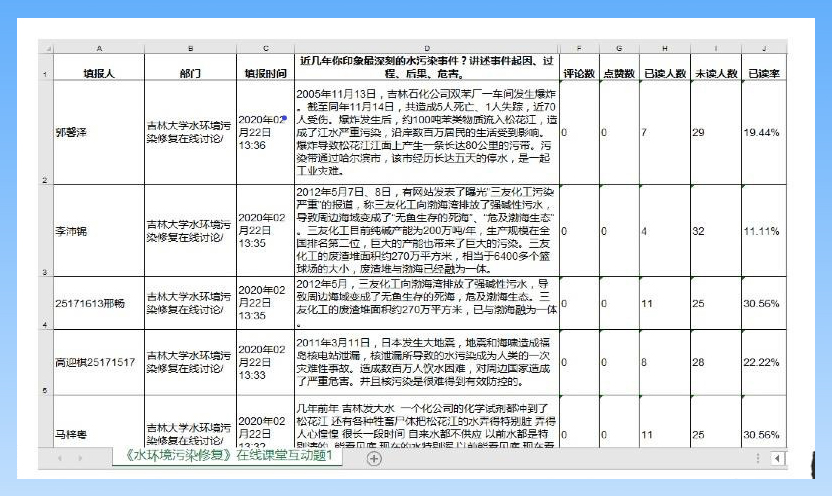This screenshot has height=496, width=832.
Task: Click the 评论数 header cell
Action: (578, 73)
